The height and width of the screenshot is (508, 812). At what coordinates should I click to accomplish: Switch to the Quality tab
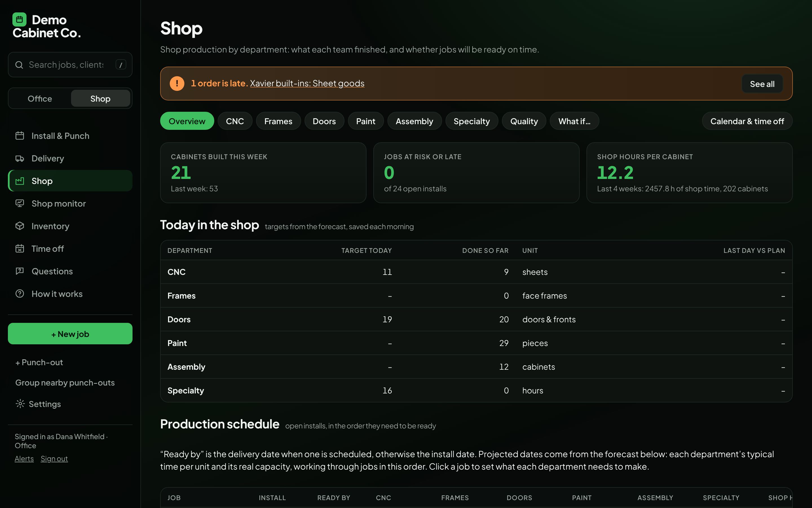pos(524,121)
